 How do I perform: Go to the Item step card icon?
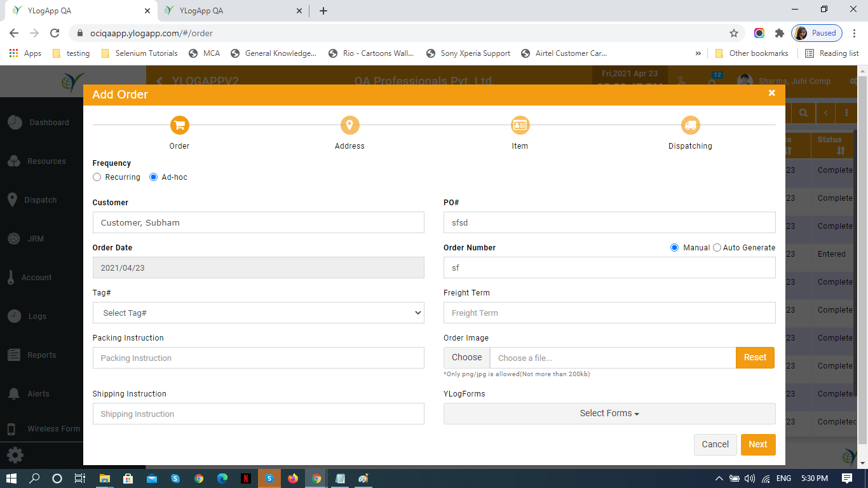point(520,125)
